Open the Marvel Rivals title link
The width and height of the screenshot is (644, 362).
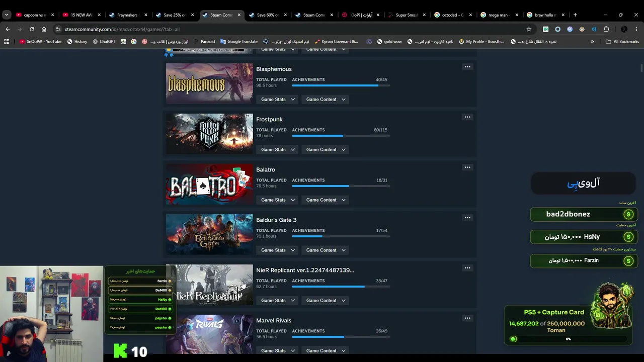274,321
